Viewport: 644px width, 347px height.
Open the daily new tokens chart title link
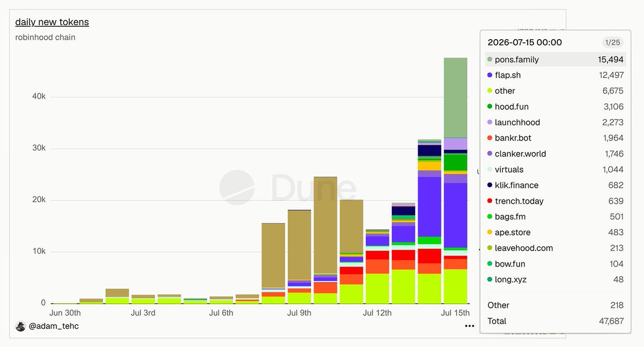tap(52, 22)
